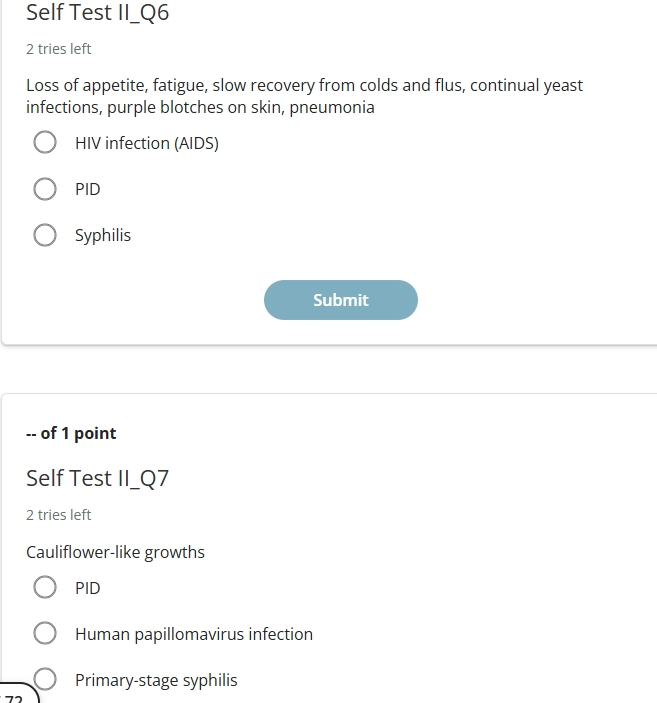Select the Primary-stage syphilis radio button

click(45, 679)
